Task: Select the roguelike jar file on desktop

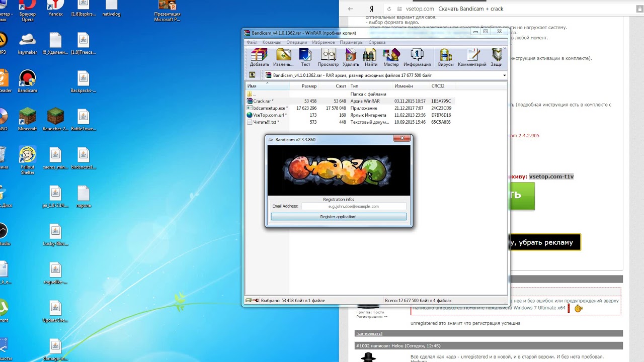Action: tap(55, 273)
